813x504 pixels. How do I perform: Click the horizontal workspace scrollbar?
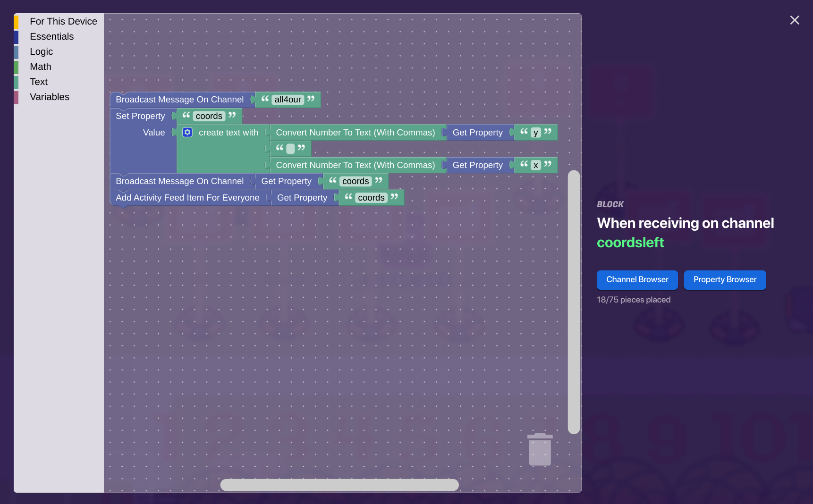point(339,485)
